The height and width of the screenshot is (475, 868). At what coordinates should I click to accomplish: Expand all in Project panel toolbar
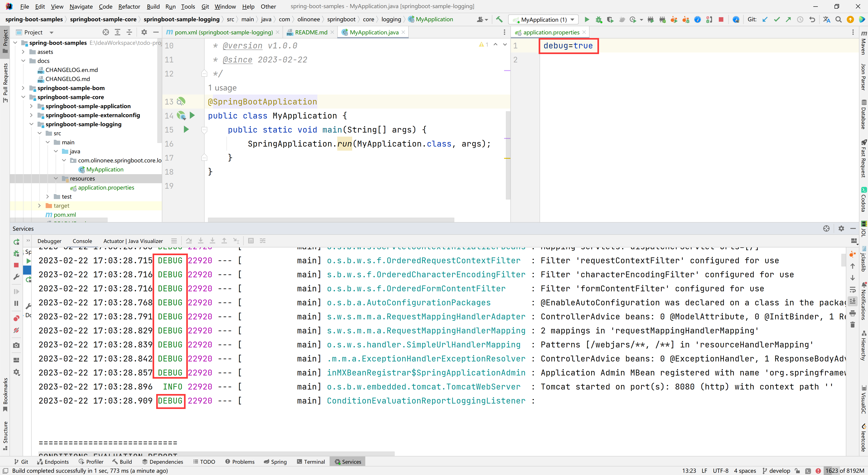tap(118, 32)
